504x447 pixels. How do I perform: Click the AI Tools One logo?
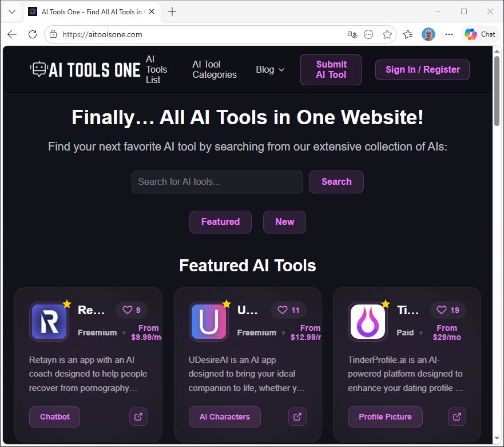[85, 69]
